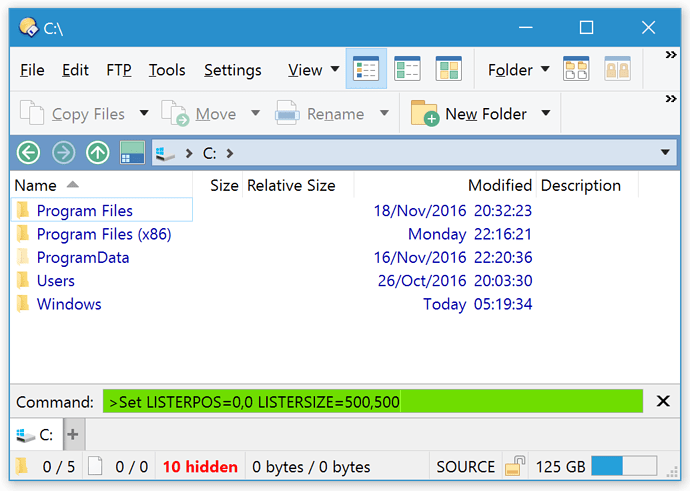Click the SOURCE status bar label
The width and height of the screenshot is (690, 491).
coord(466,467)
